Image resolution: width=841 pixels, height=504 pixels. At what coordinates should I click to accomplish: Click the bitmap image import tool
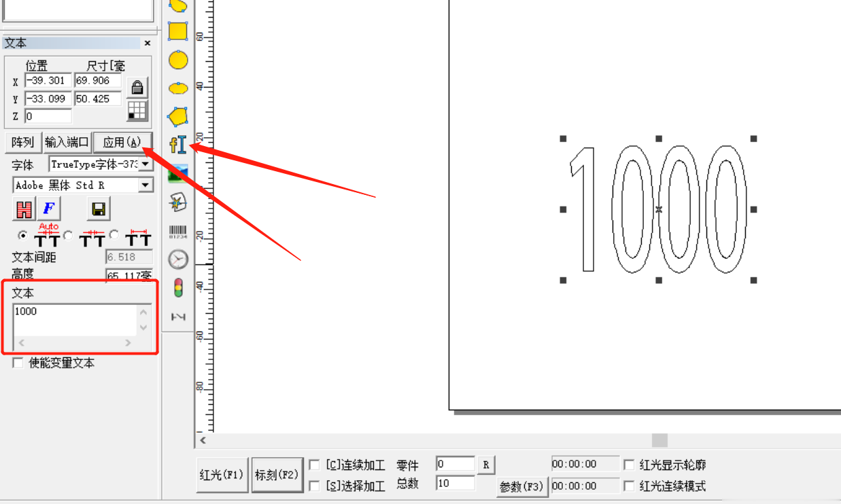pos(178,173)
